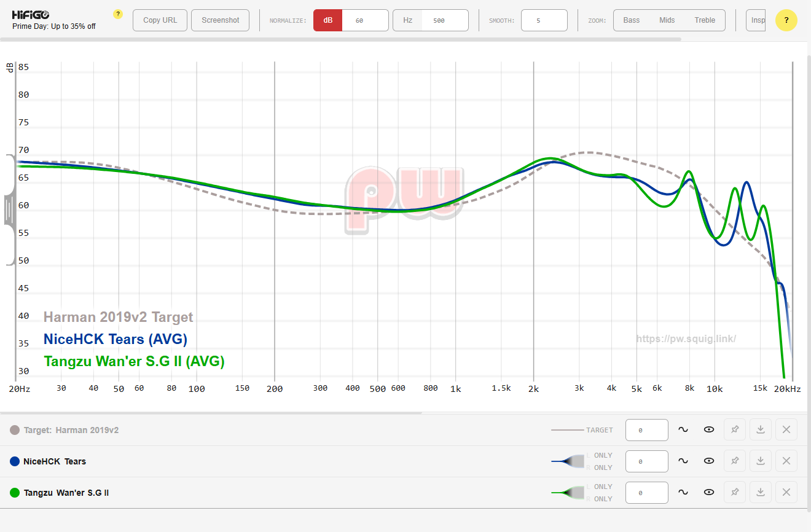Click the Tangzu Wan'er S.G II (AVG) legend
The image size is (811, 532).
click(134, 361)
